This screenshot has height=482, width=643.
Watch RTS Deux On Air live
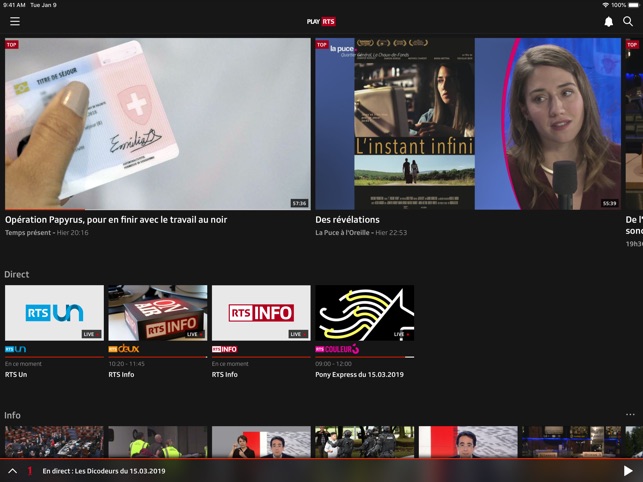(x=158, y=313)
